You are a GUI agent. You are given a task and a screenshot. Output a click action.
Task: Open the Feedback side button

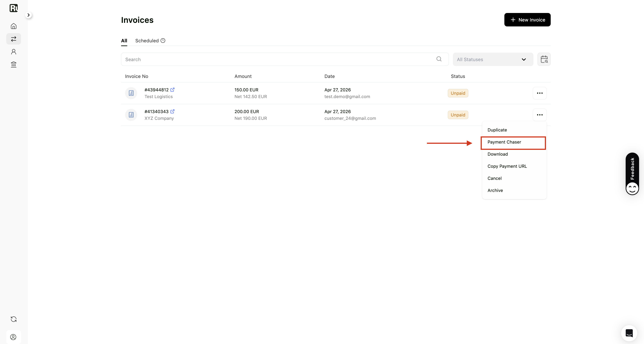tap(632, 174)
